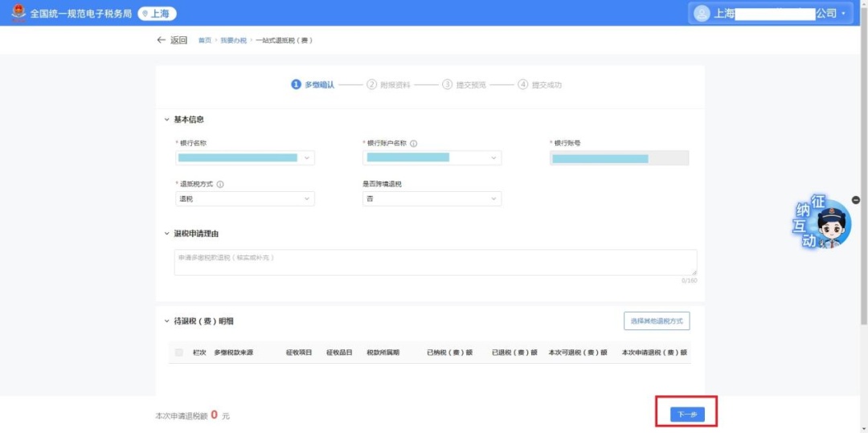
Task: Collapse the 退税申请理由 section
Action: [x=167, y=234]
